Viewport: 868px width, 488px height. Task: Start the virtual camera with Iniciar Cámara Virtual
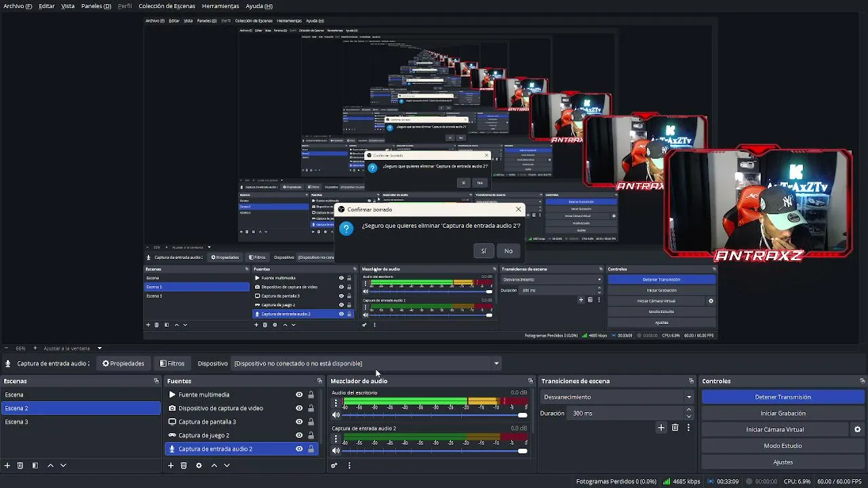coord(775,430)
